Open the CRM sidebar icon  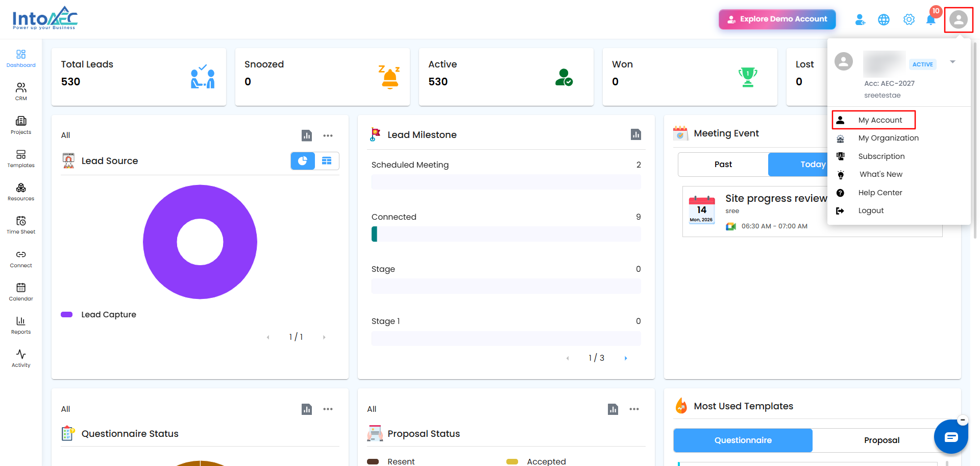(x=21, y=91)
